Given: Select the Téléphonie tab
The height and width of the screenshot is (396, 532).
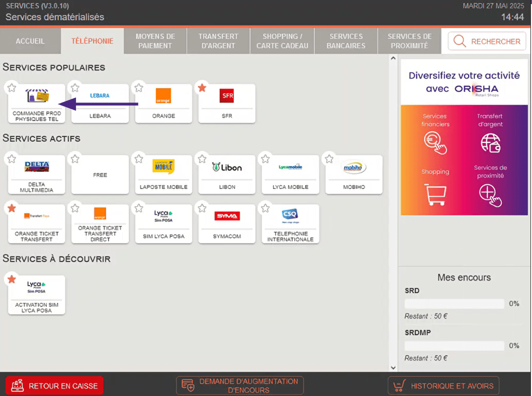Looking at the screenshot, I should tap(92, 41).
